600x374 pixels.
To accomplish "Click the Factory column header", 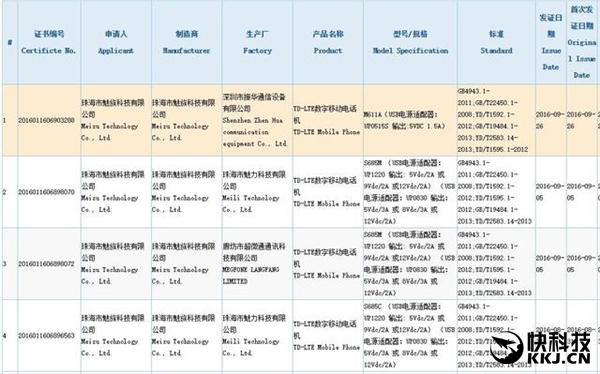I will click(257, 42).
